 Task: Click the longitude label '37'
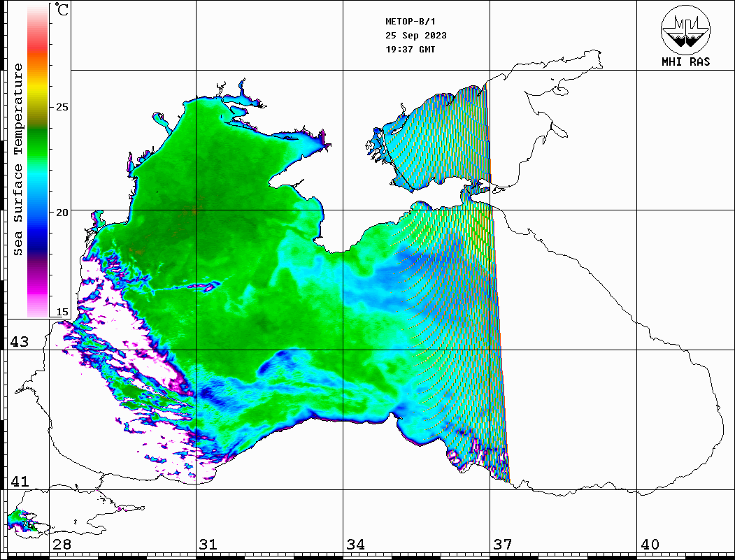[x=503, y=545]
